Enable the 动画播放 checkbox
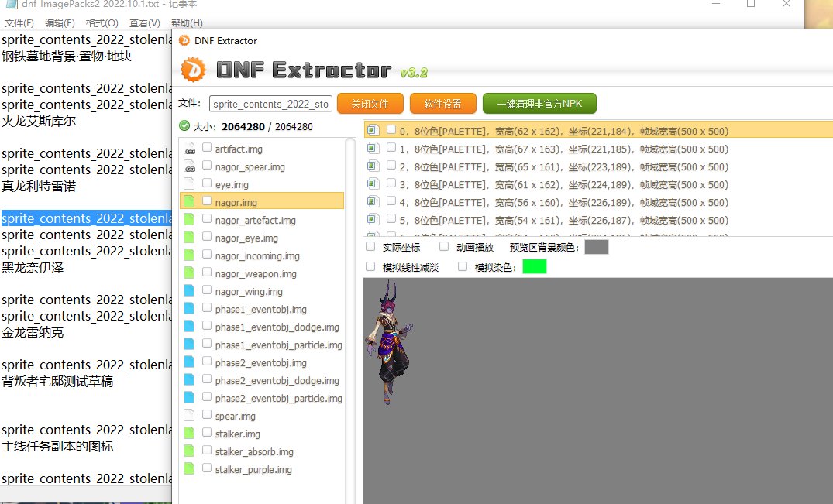 coord(444,247)
